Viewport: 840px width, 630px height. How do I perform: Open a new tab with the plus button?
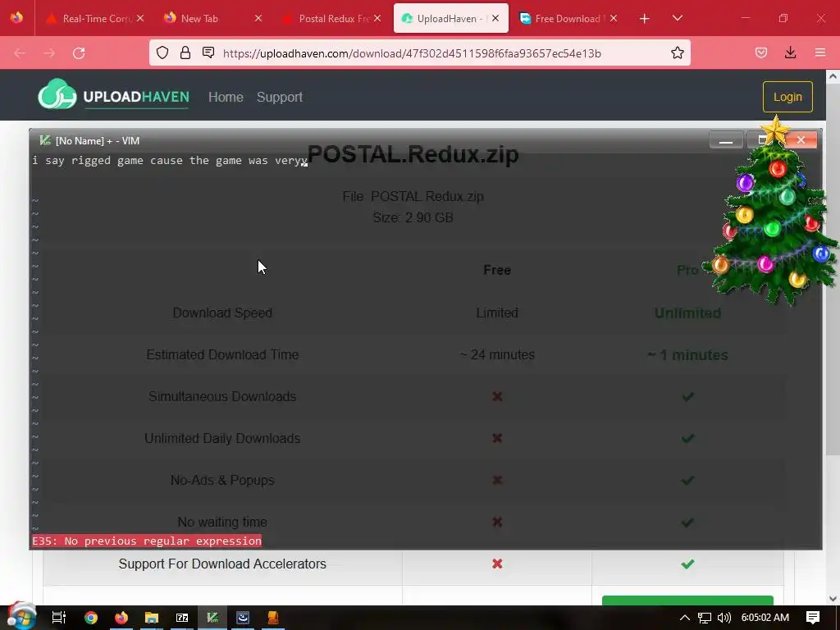tap(645, 19)
